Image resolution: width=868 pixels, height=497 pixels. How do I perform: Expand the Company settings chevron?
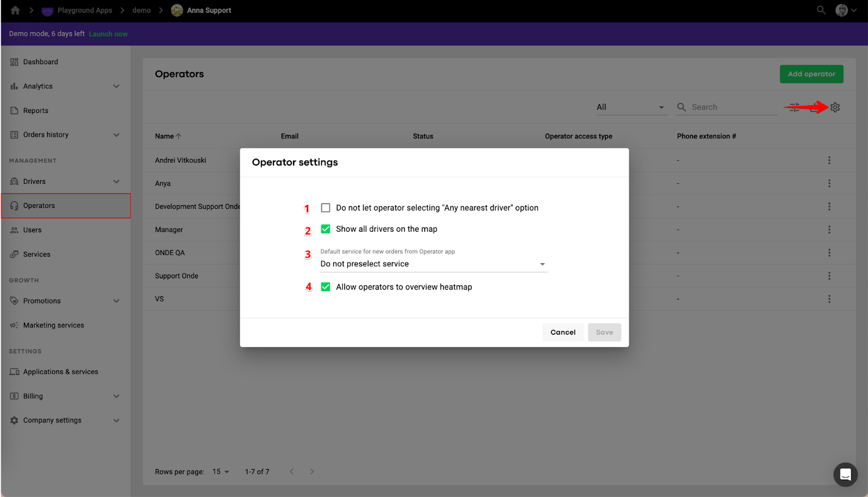click(x=116, y=420)
